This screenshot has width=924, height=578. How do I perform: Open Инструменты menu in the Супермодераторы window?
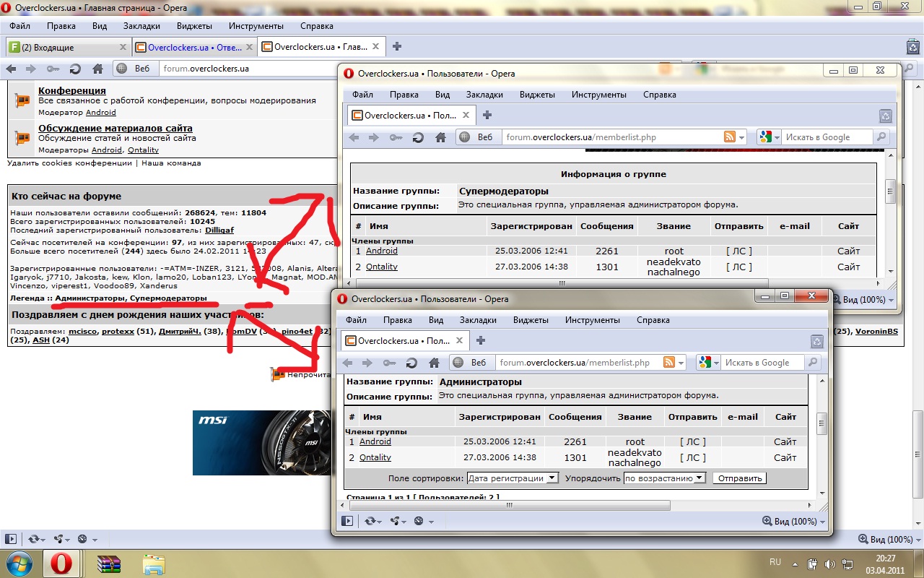click(x=598, y=95)
